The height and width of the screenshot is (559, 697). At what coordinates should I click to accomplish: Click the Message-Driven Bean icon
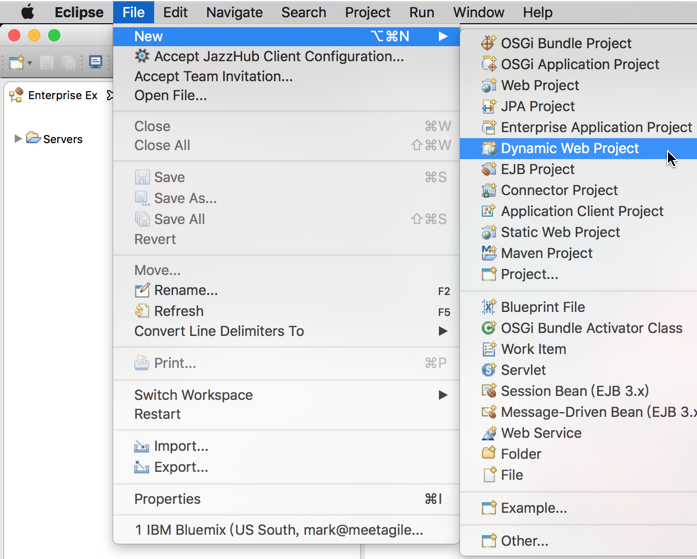click(x=489, y=412)
